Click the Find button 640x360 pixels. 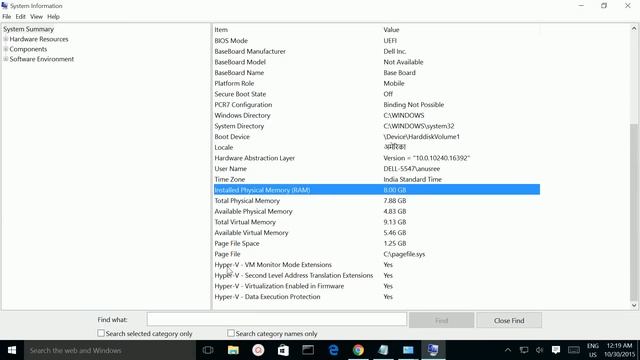tap(441, 320)
